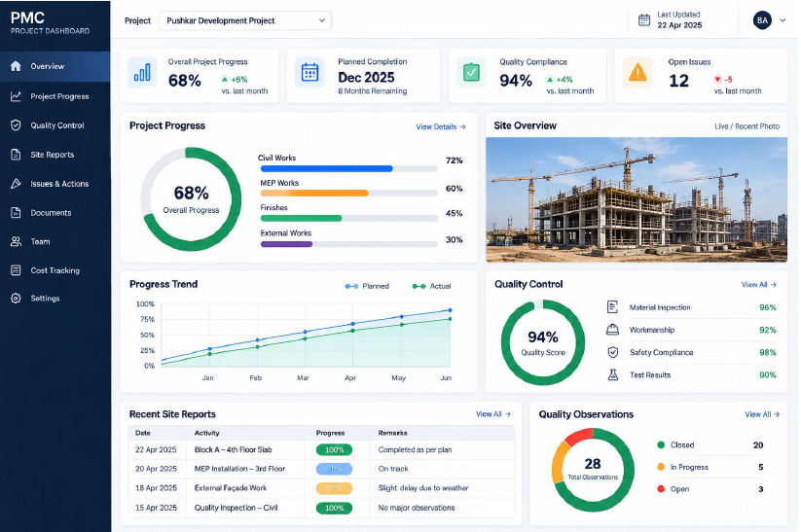Click the 100% badge in Block A row
Screen dimensions: 801x532
334,449
